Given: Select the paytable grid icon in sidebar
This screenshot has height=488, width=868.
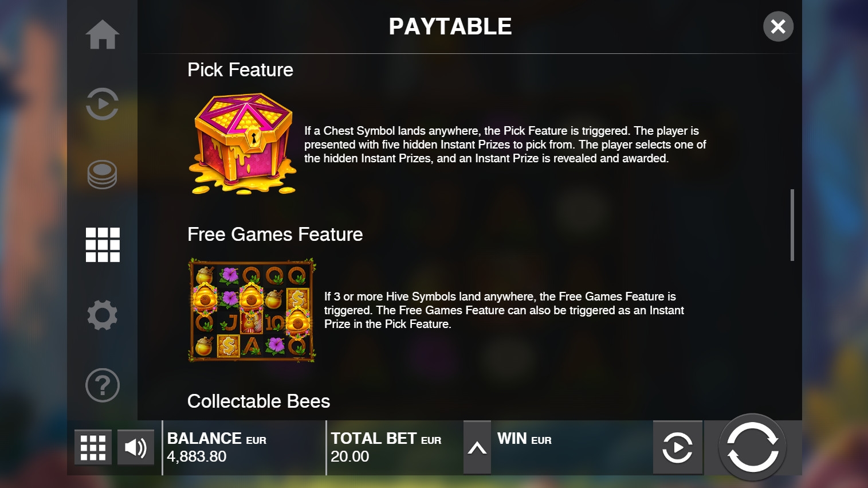Looking at the screenshot, I should click(103, 245).
